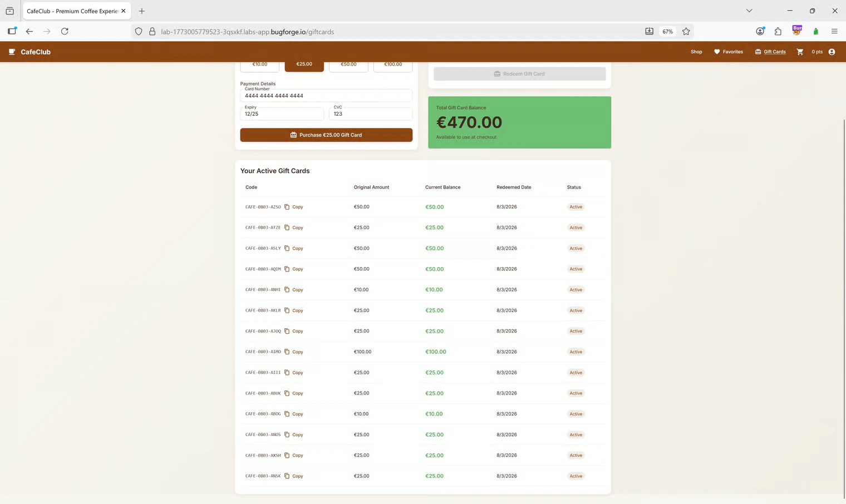Viewport: 846px width, 504px height.
Task: View site security lock information
Action: (152, 32)
